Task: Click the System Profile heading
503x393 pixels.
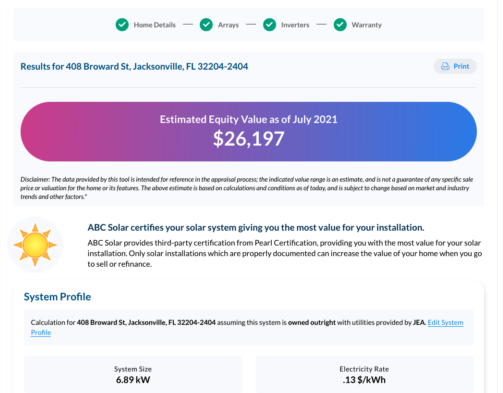Action: [x=57, y=297]
